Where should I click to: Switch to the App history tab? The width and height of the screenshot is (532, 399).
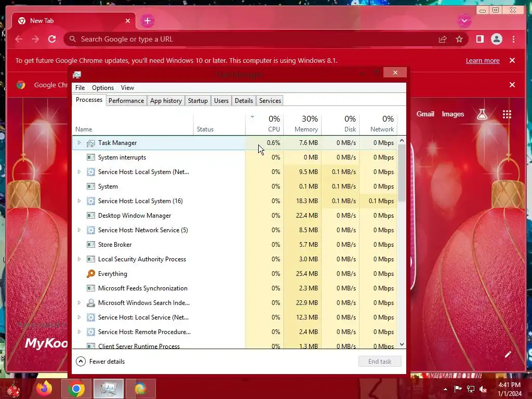point(166,101)
